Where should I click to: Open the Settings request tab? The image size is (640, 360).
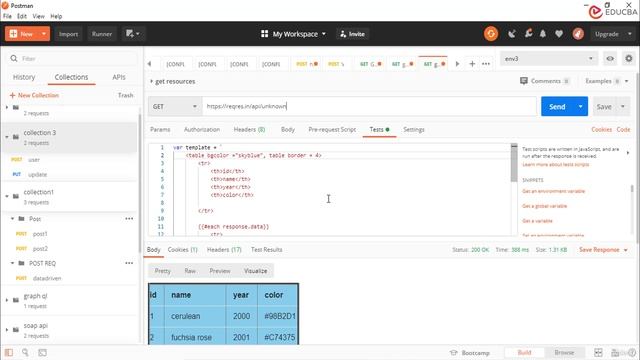[413, 129]
